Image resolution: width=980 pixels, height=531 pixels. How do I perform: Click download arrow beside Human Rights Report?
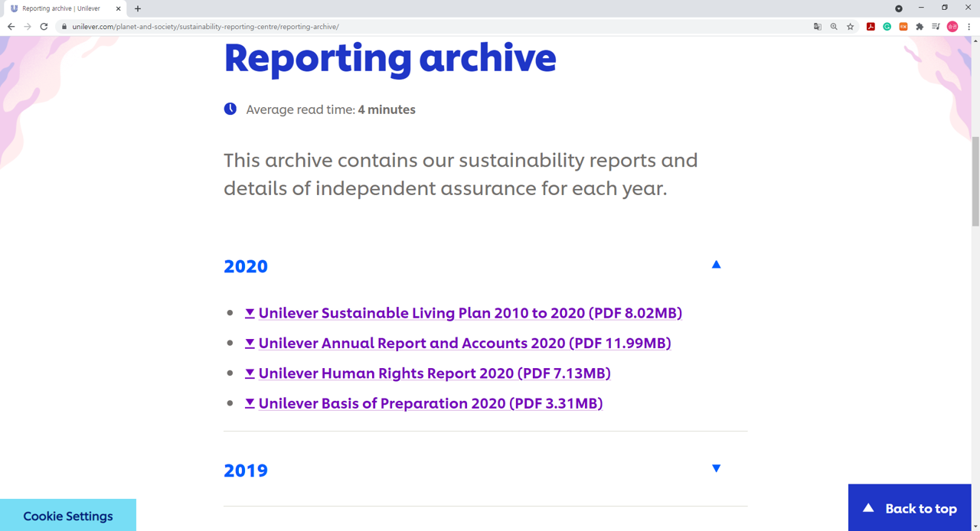(x=250, y=373)
